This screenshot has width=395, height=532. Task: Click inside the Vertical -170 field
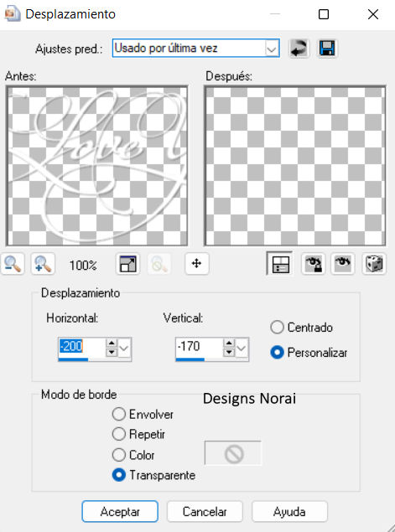point(199,348)
